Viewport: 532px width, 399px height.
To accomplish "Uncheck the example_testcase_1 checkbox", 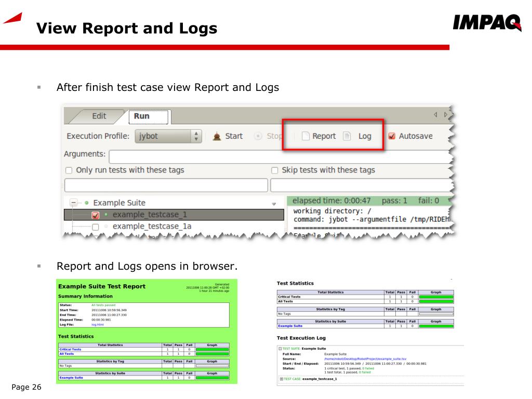I will click(x=96, y=215).
